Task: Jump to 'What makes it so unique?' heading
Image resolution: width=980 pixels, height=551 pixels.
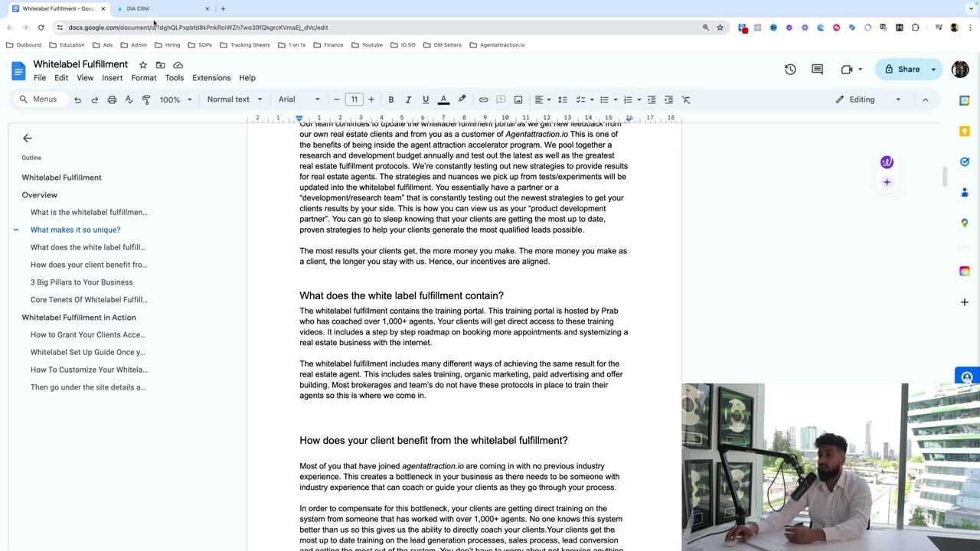Action: [75, 230]
